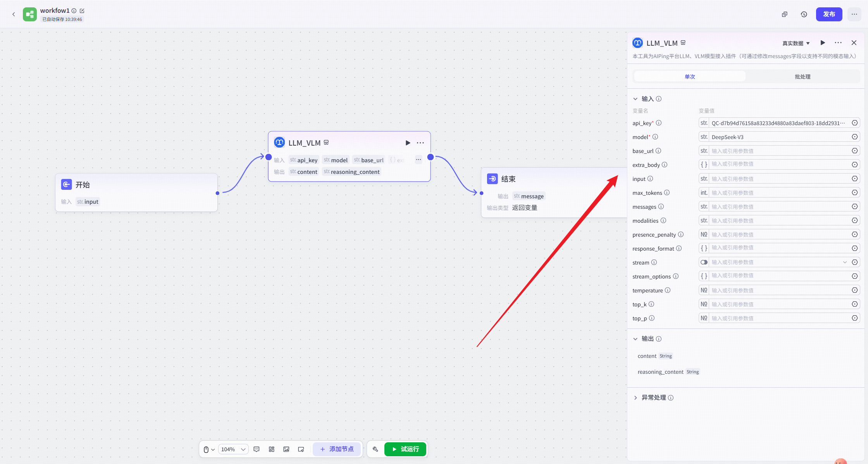868x464 pixels.
Task: Click the duplicate workflow icon in top bar
Action: pos(785,14)
